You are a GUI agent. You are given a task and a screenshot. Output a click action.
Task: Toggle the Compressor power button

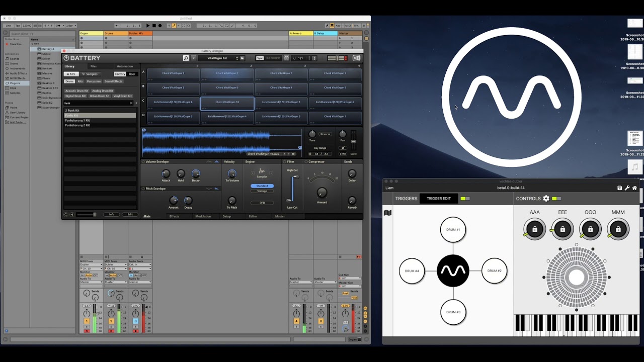[x=306, y=162]
